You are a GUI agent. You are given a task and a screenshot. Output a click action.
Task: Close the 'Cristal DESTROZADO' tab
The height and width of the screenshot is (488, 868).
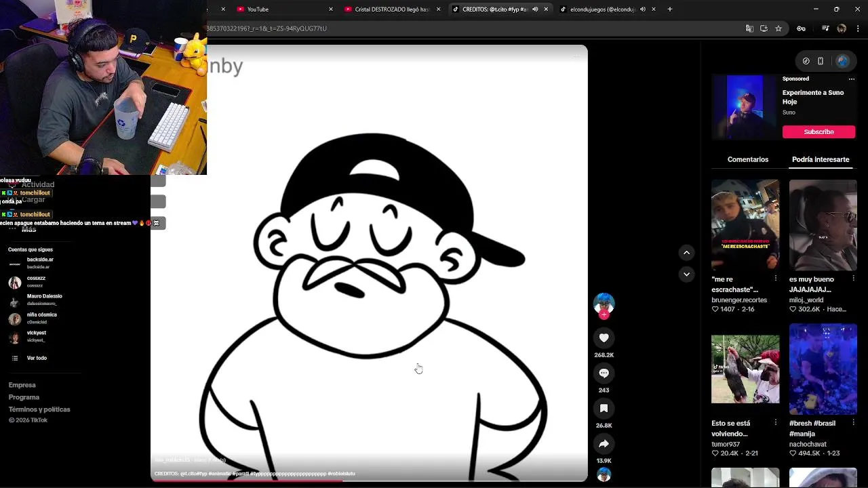(x=438, y=9)
